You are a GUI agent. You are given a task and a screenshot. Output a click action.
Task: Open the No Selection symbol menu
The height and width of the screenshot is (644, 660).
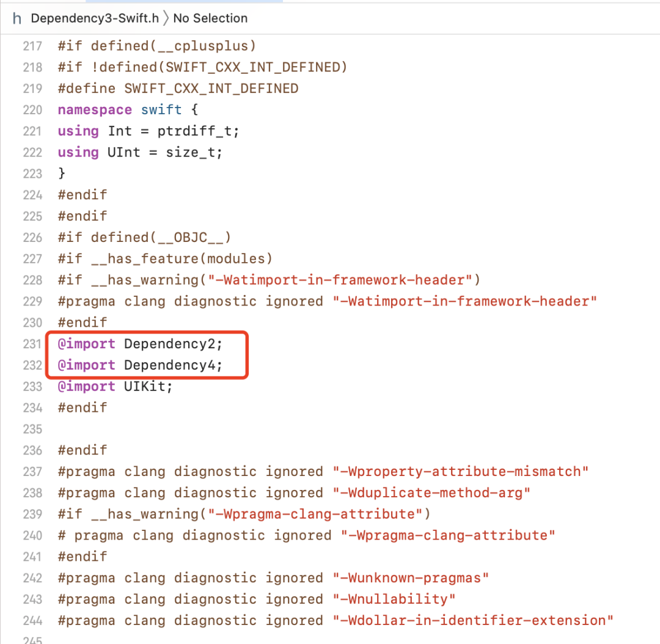210,18
